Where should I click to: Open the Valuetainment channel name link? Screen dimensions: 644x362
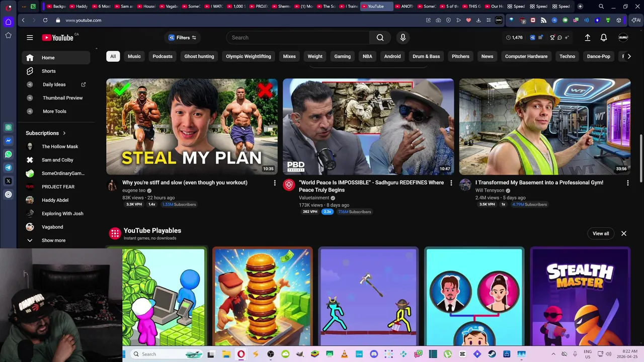314,198
